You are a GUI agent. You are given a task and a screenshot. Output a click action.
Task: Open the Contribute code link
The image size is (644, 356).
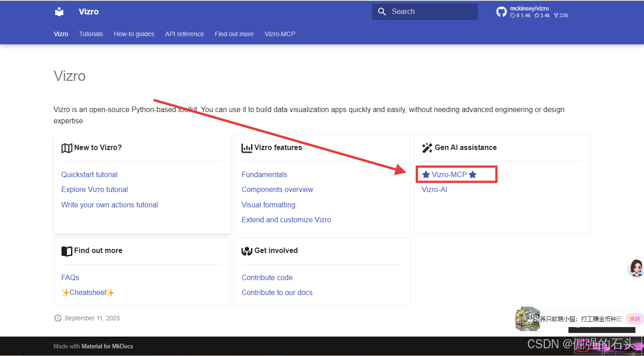click(x=267, y=277)
